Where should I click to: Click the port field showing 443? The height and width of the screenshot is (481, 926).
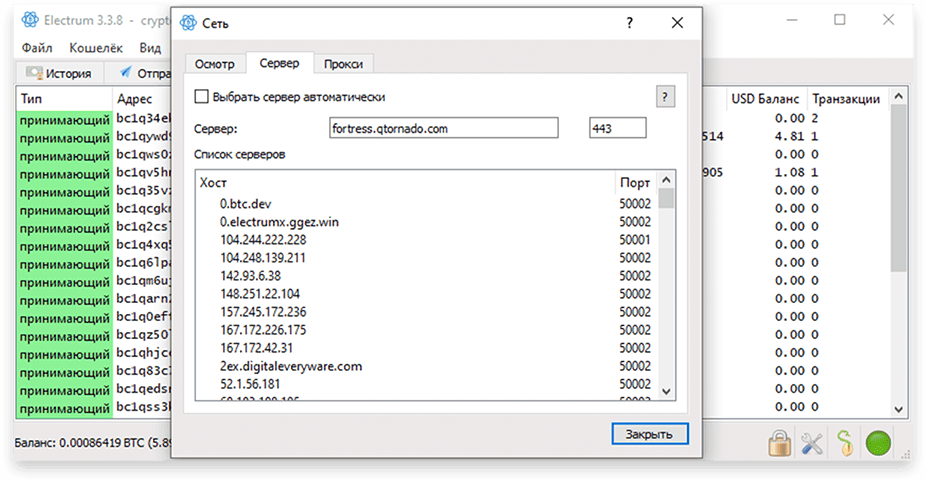[x=618, y=128]
